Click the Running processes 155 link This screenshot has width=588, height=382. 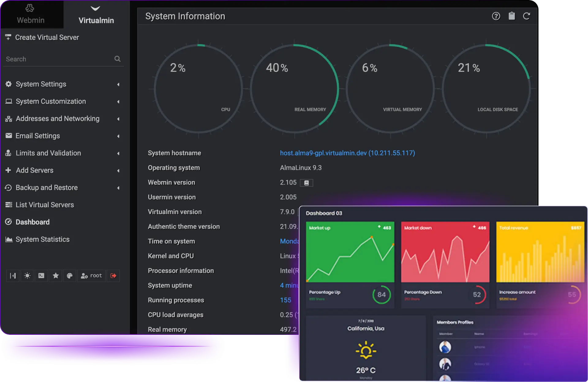(x=285, y=300)
